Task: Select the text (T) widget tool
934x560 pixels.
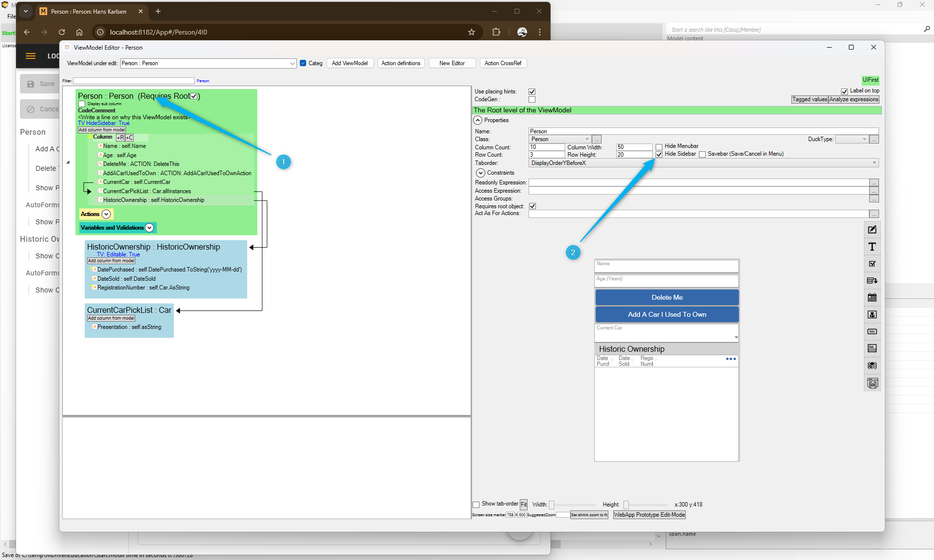Action: click(872, 247)
